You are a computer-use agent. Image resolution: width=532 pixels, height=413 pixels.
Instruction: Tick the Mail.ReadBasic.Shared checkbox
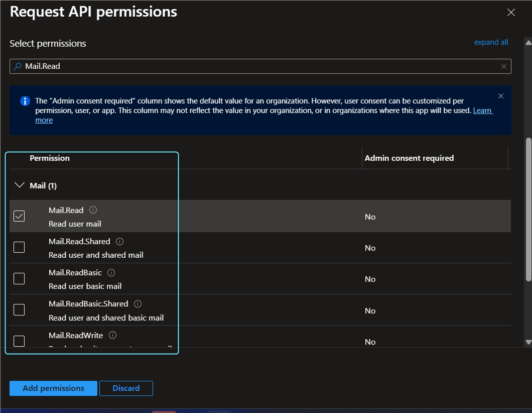point(19,309)
